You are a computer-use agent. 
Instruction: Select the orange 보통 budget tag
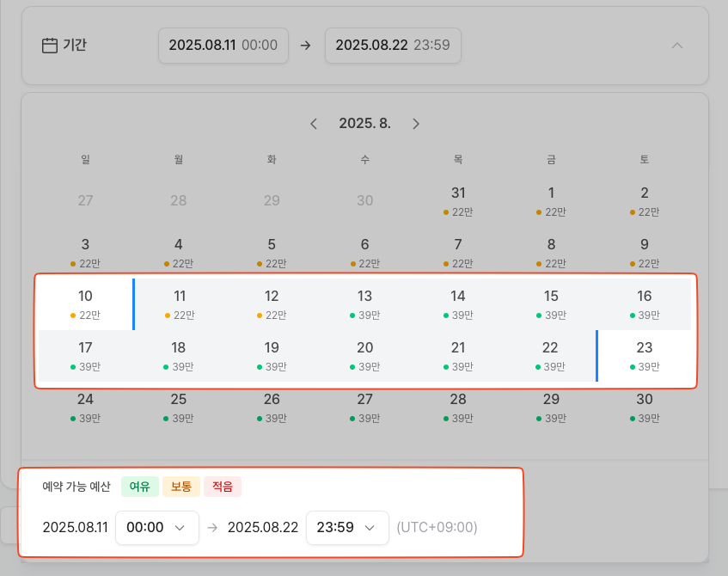181,487
